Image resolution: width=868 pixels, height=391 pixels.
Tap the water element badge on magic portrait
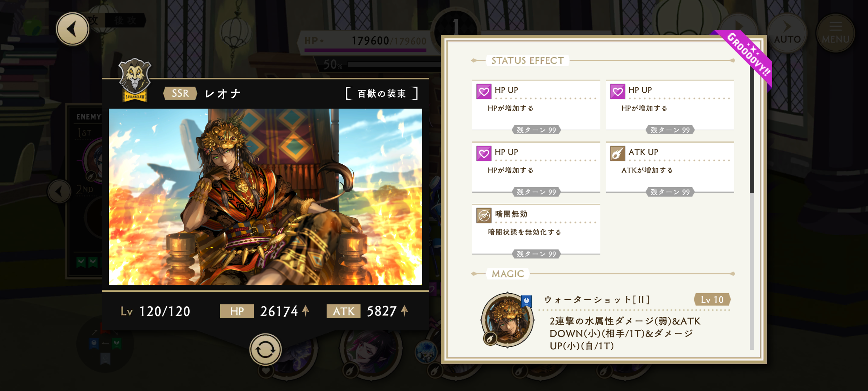click(527, 301)
